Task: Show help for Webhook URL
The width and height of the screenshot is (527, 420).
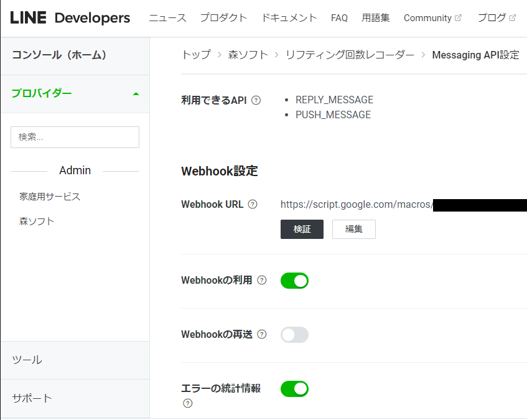Action: click(253, 204)
